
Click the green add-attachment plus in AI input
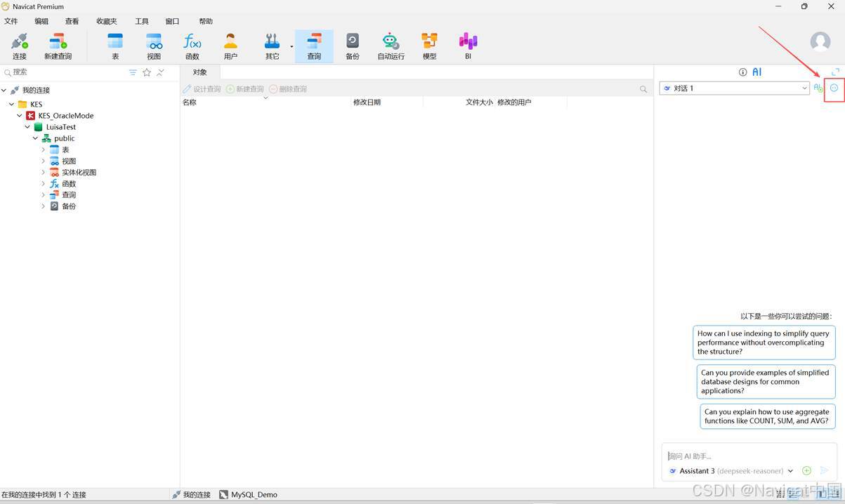pos(806,471)
